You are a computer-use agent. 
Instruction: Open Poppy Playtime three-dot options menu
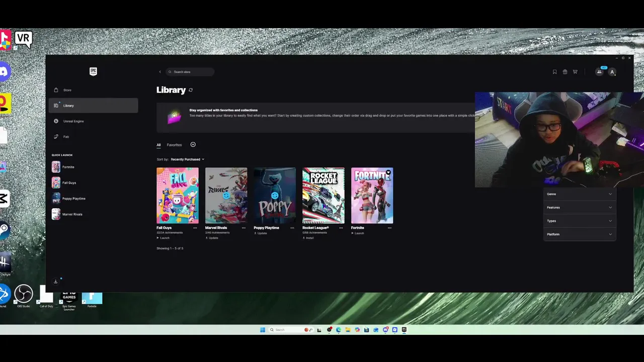pyautogui.click(x=292, y=228)
